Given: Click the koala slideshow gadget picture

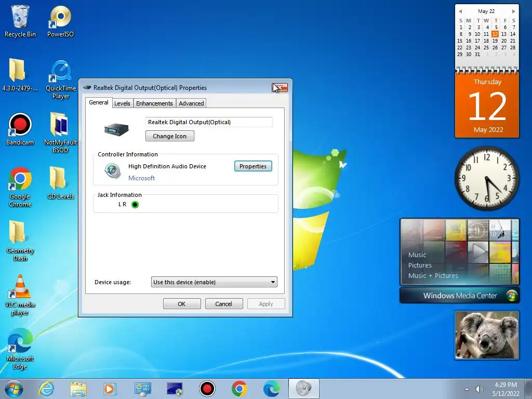Looking at the screenshot, I should [x=487, y=335].
